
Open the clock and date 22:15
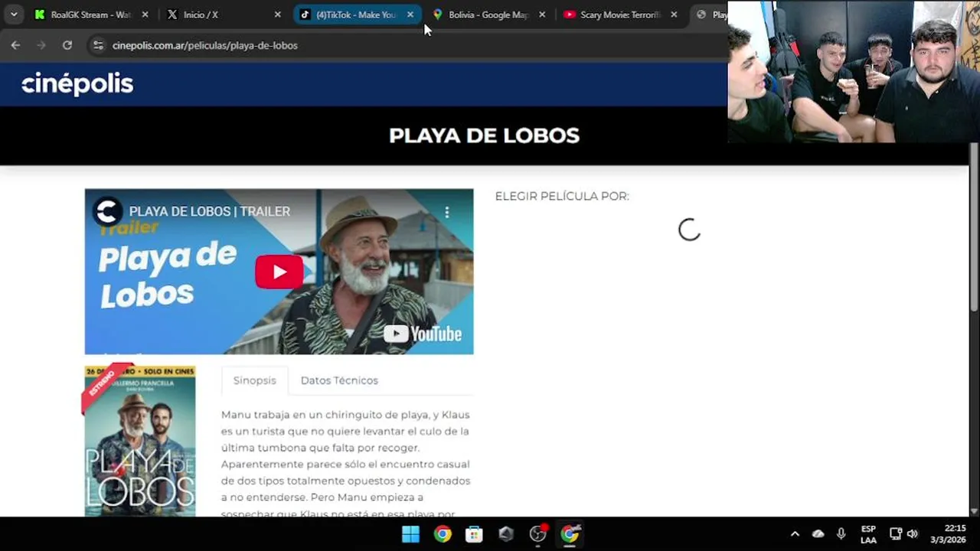tap(949, 534)
